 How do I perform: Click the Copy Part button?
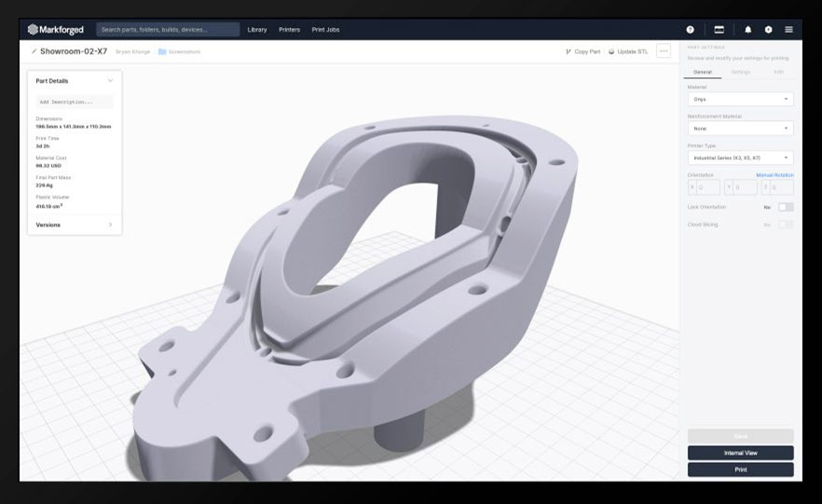pos(583,52)
